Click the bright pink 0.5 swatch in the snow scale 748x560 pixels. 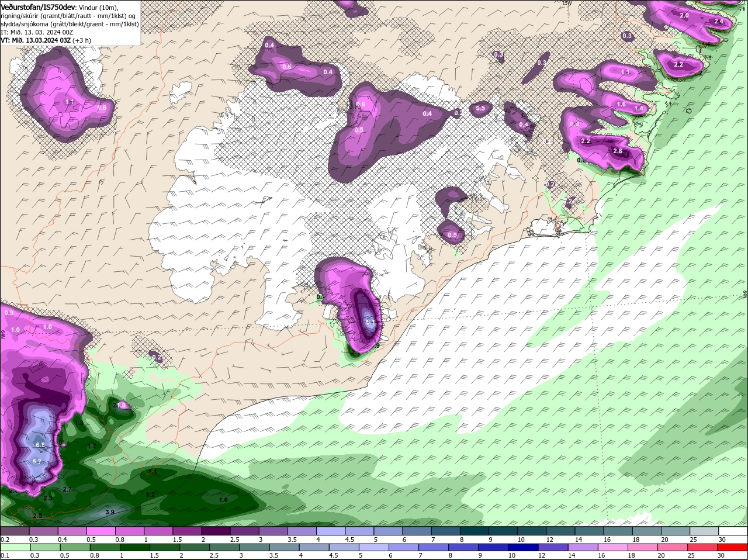pyautogui.click(x=101, y=531)
